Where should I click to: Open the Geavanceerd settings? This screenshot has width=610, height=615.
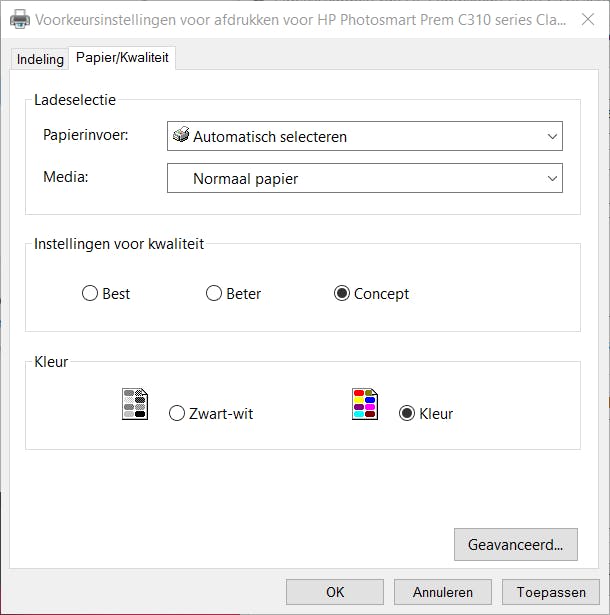515,545
